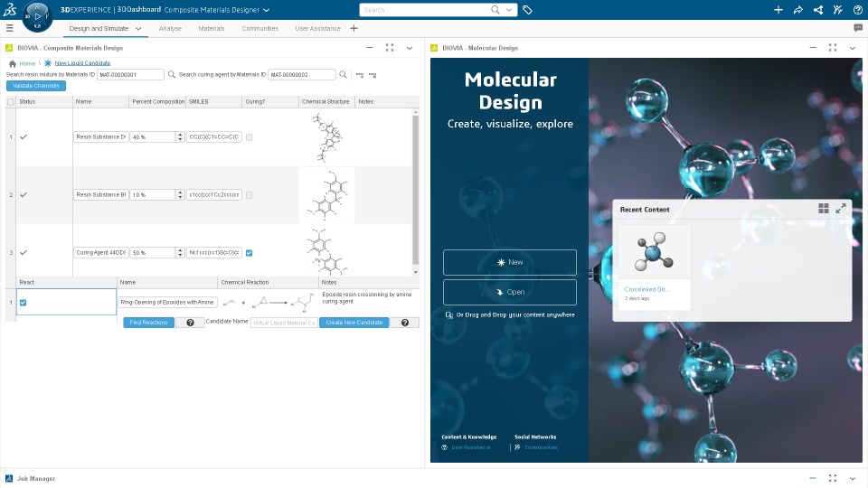Click the remove row icon in toolbar
The height and width of the screenshot is (488, 868).
373,75
